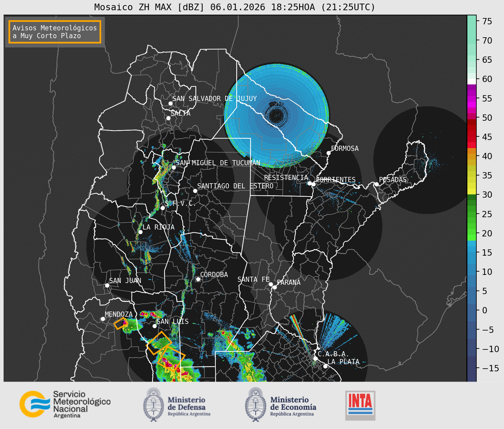
Task: Click the center of the blue radar circle
Action: pos(276,115)
